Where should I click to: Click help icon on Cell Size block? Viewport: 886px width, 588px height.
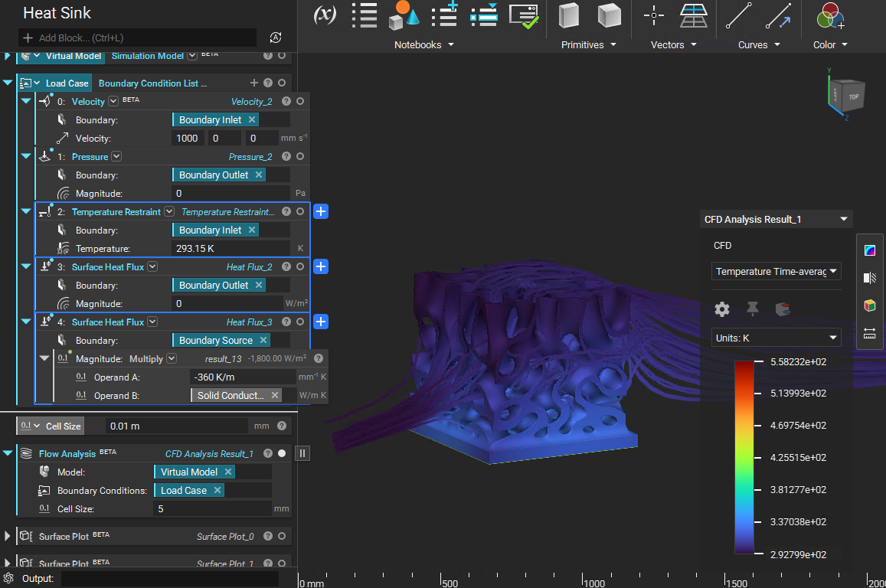coord(282,426)
